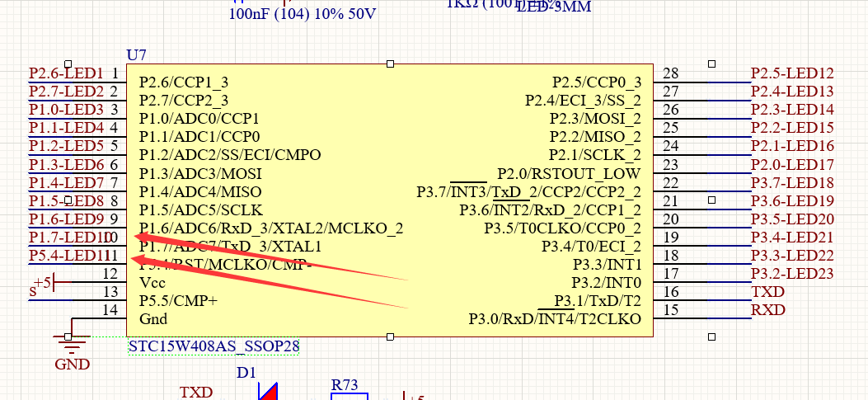
Task: Select the STC15W408AS_SSOP28 component label
Action: 213,347
